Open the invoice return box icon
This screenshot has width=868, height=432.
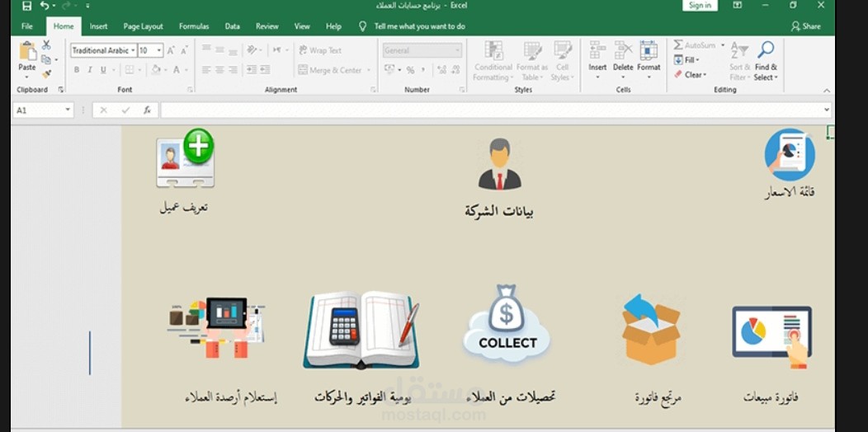point(650,330)
